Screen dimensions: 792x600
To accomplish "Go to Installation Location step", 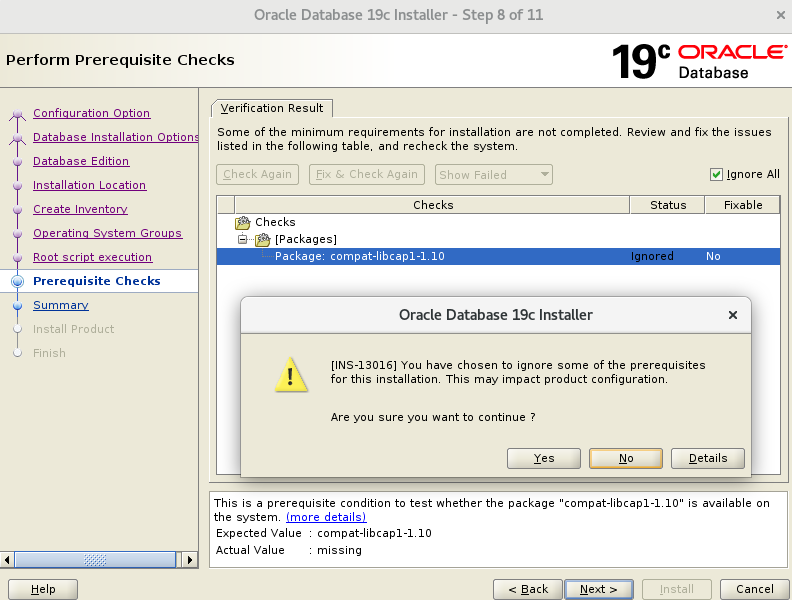I will click(x=89, y=185).
